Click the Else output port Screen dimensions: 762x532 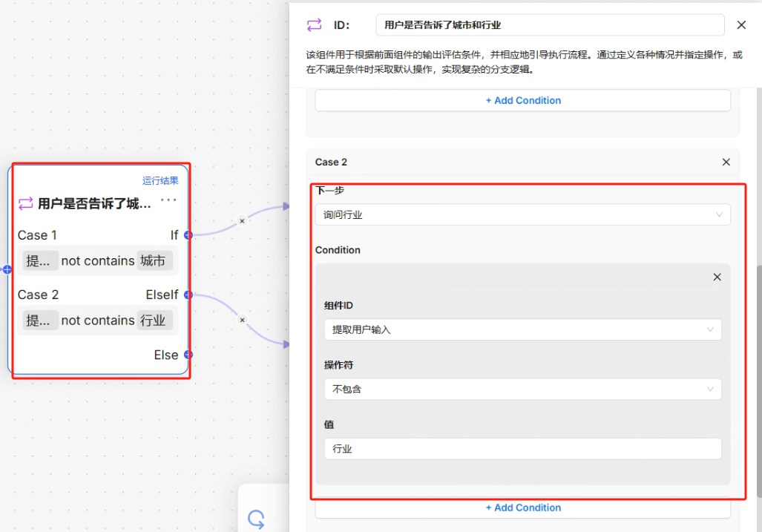pyautogui.click(x=188, y=355)
